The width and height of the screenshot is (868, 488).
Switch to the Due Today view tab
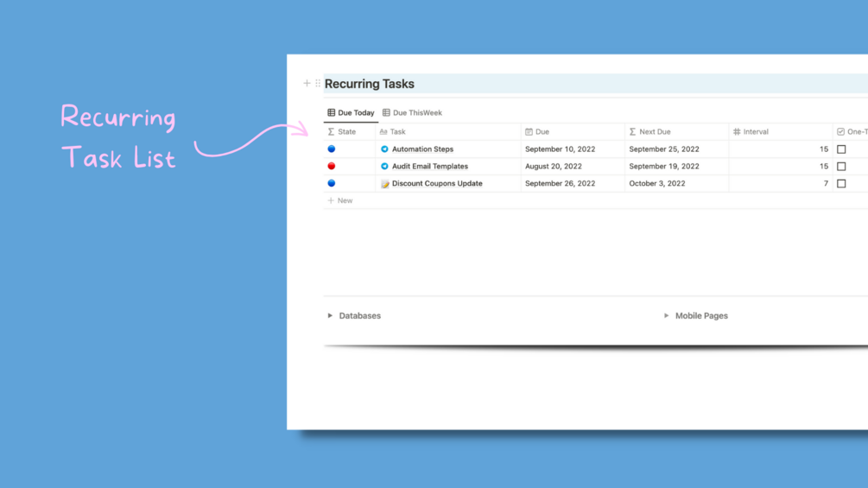(x=351, y=113)
